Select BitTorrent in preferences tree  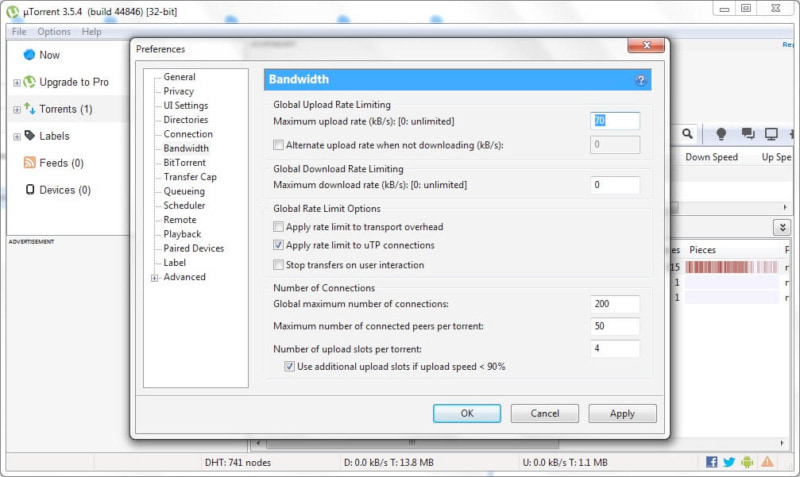coord(184,162)
